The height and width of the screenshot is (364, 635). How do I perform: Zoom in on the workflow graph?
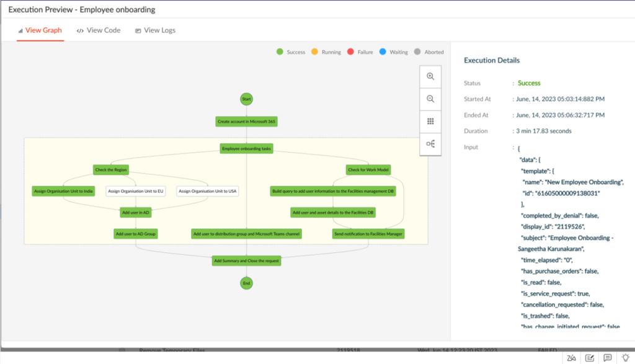[x=430, y=76]
